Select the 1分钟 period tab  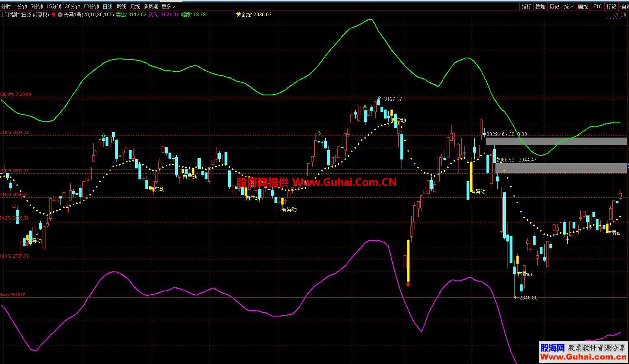point(21,6)
